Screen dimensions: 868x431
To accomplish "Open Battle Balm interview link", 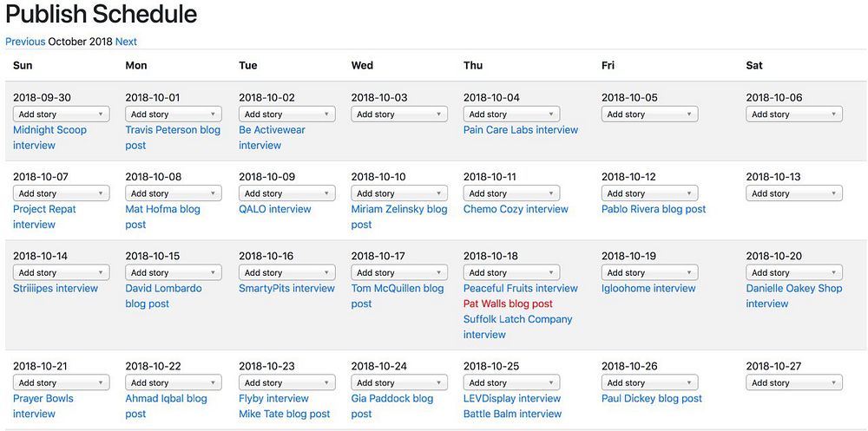I will pyautogui.click(x=513, y=414).
